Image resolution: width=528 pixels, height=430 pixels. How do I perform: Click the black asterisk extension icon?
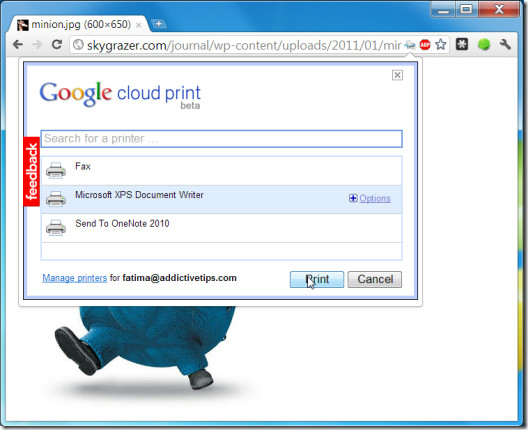coord(462,44)
